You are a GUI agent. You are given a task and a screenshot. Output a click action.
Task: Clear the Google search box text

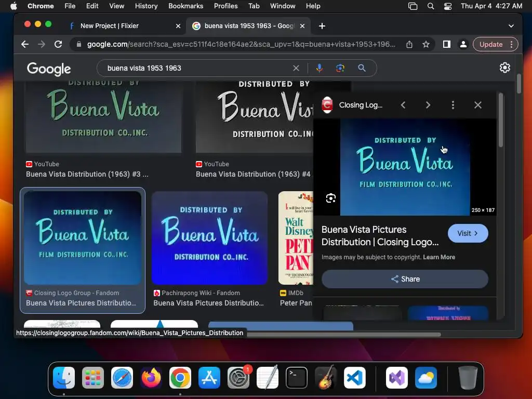[296, 68]
